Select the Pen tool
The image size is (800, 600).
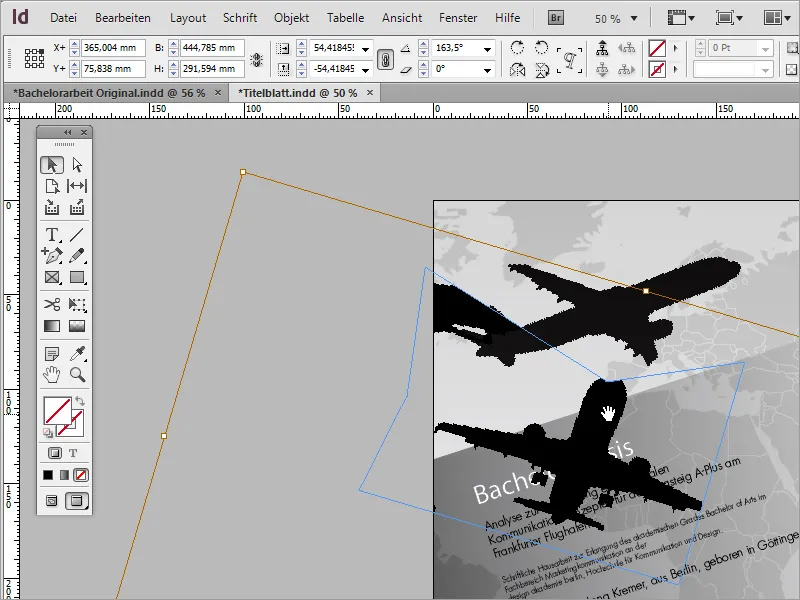click(x=52, y=256)
